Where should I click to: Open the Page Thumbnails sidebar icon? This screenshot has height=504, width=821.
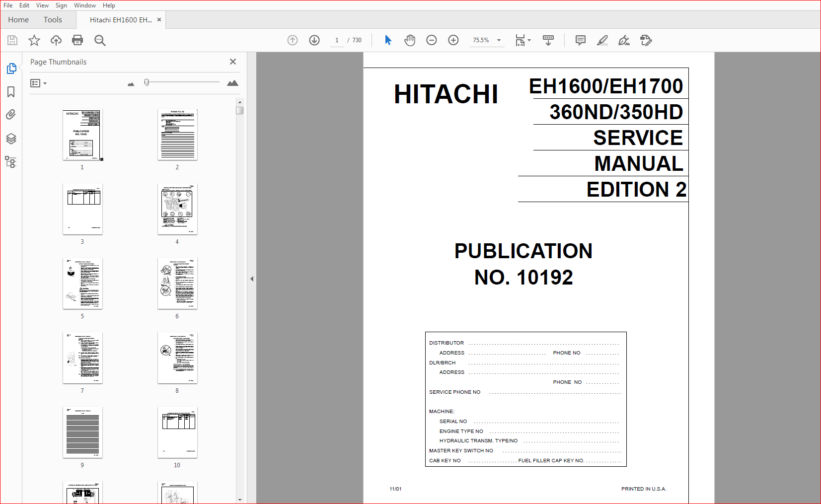(11, 69)
